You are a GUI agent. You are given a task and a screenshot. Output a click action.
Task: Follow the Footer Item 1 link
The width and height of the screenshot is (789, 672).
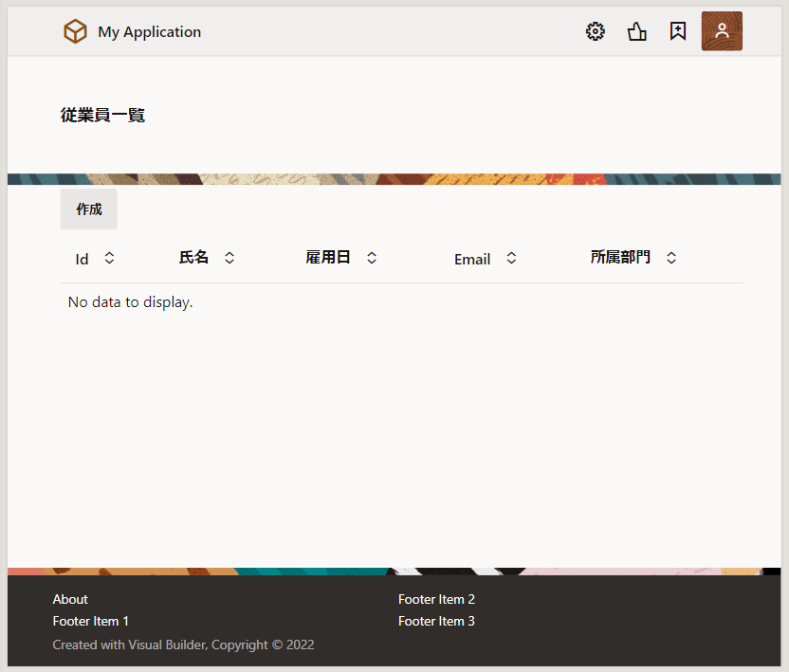tap(91, 621)
